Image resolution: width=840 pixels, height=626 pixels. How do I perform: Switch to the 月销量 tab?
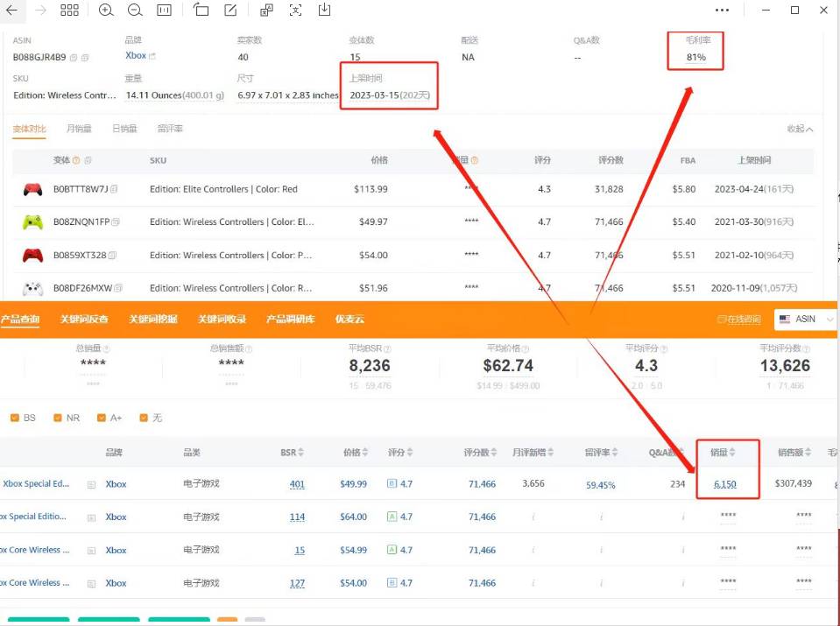(x=79, y=129)
